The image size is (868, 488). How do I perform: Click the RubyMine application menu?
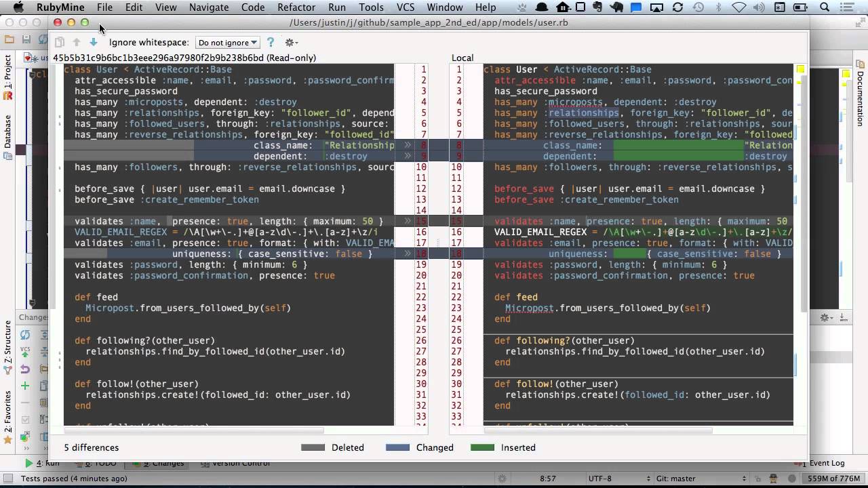coord(60,7)
